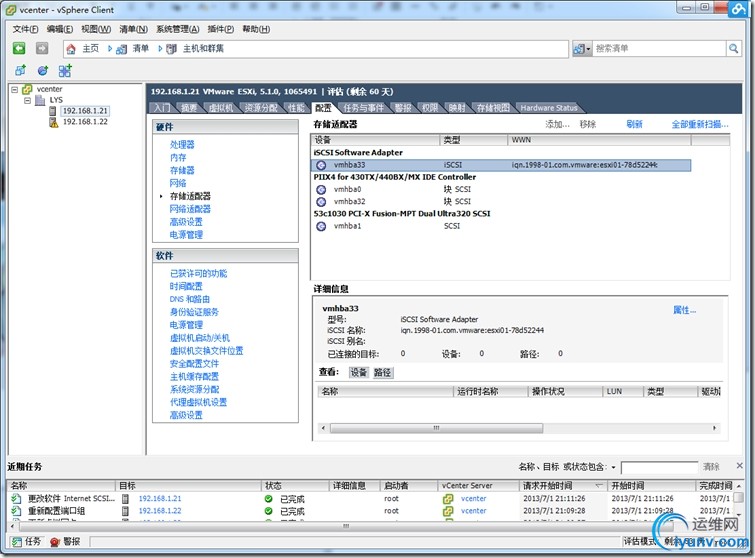This screenshot has height=558, width=755.
Task: Open the search type dropdown arrow
Action: pyautogui.click(x=588, y=49)
